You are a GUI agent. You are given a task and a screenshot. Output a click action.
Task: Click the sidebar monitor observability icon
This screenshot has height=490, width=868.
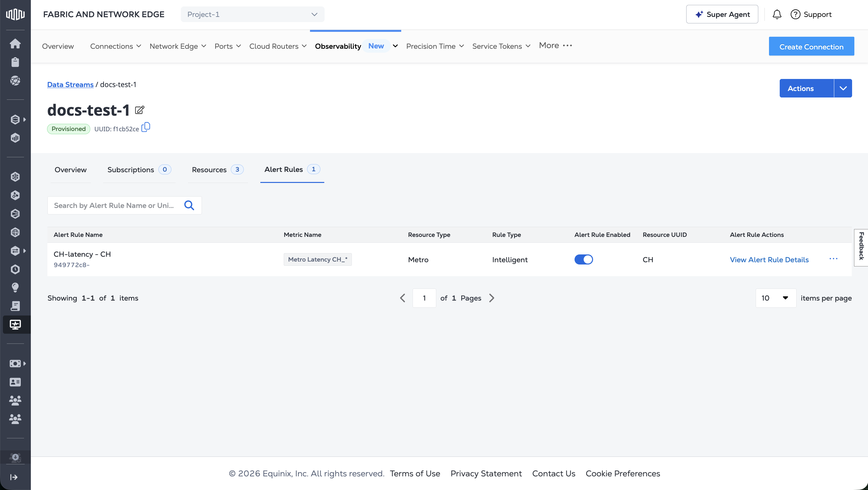[x=15, y=324]
